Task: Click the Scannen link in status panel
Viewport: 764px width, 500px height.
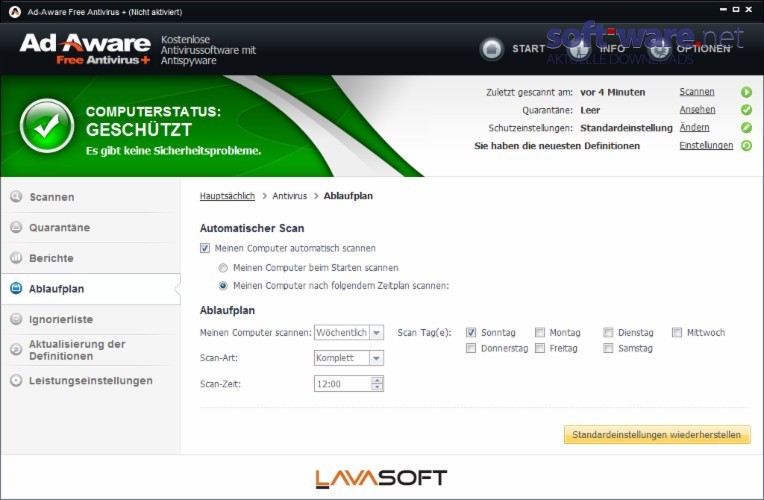Action: click(x=697, y=92)
